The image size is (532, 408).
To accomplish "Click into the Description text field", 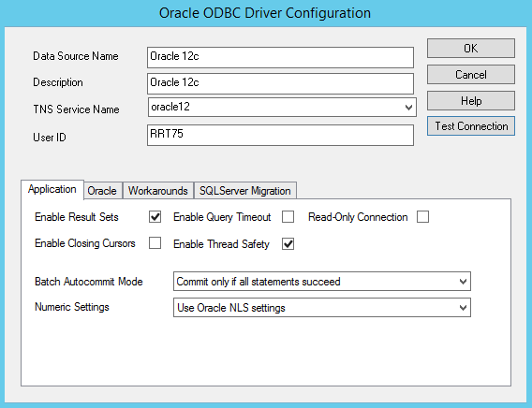I will click(281, 83).
